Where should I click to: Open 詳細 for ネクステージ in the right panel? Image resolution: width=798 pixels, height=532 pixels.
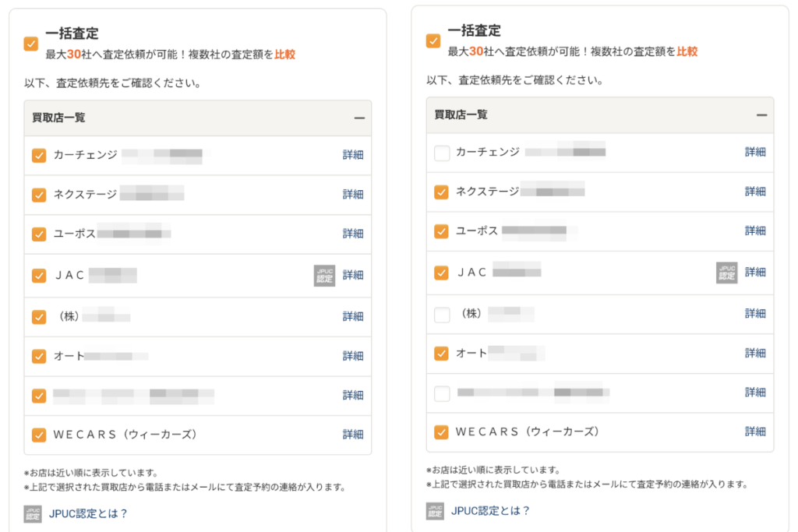[755, 192]
